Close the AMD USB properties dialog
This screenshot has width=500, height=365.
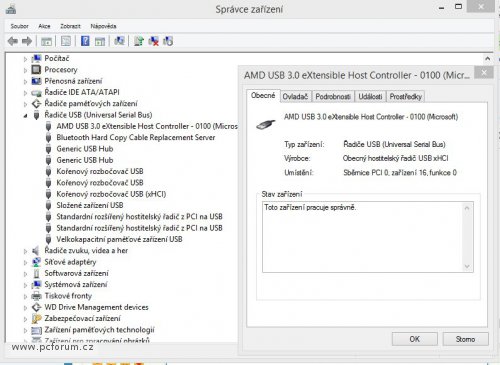coord(484,73)
